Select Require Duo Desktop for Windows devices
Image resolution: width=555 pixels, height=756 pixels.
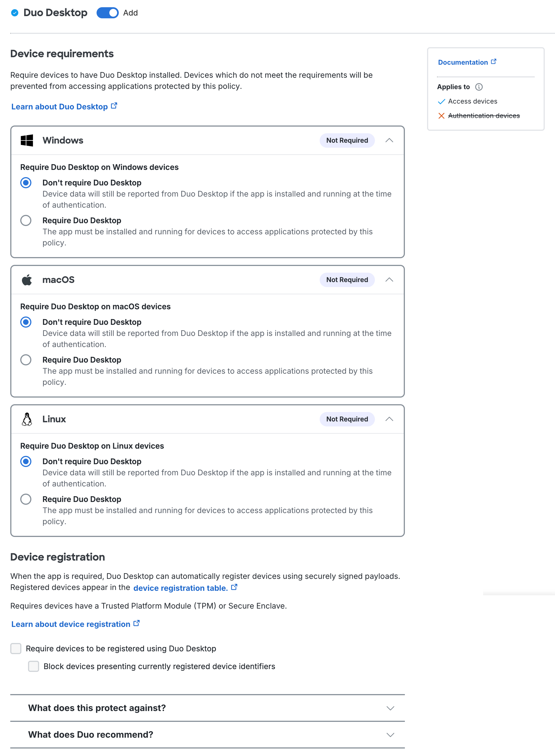pyautogui.click(x=26, y=220)
